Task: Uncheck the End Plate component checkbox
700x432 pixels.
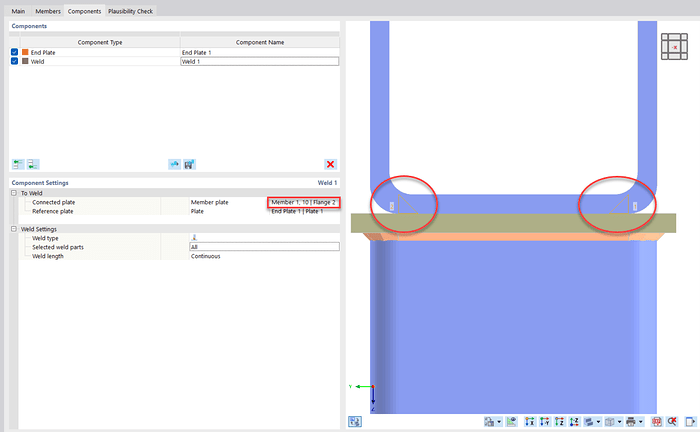Action: point(14,51)
